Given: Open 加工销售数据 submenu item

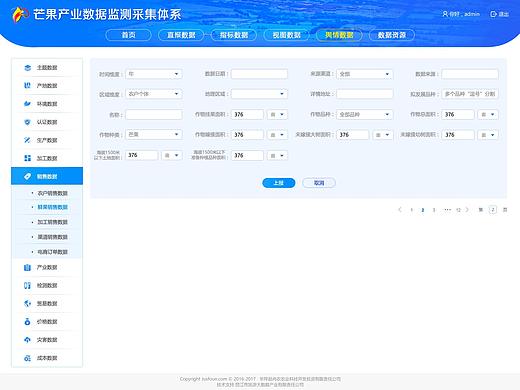Looking at the screenshot, I should [x=52, y=222].
